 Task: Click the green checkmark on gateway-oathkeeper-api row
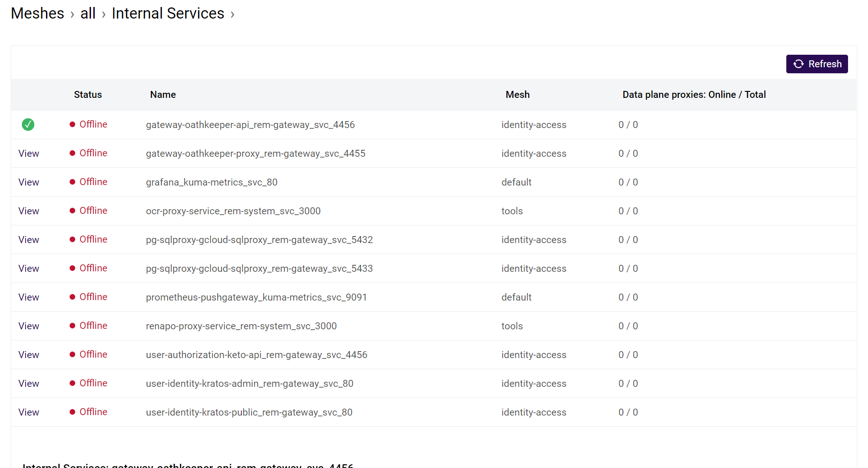[x=28, y=124]
